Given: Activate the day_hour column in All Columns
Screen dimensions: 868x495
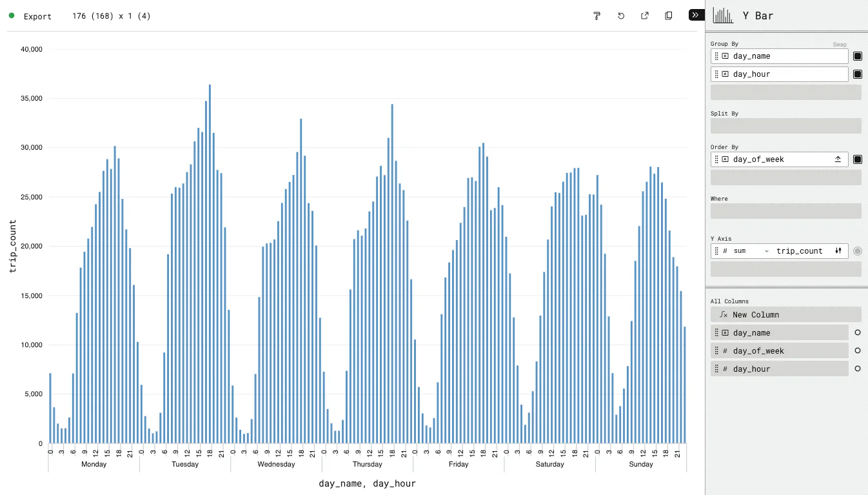Looking at the screenshot, I should point(858,369).
